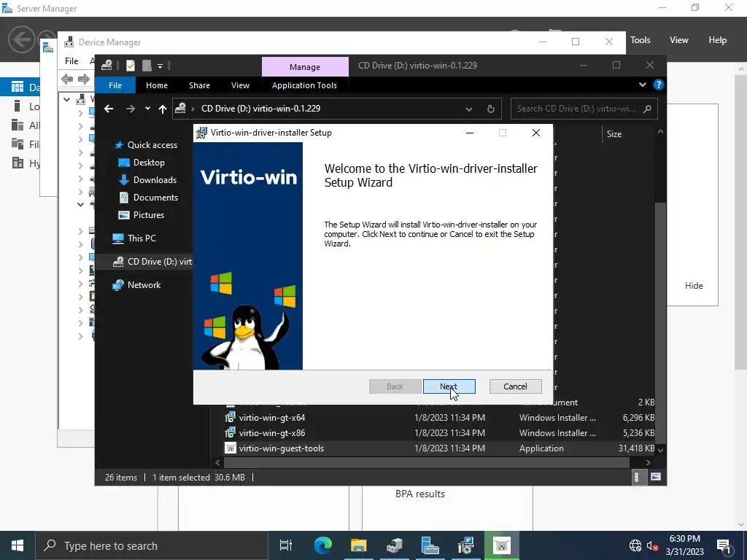Click the New folder quick access icon
The image size is (747, 560).
[147, 65]
